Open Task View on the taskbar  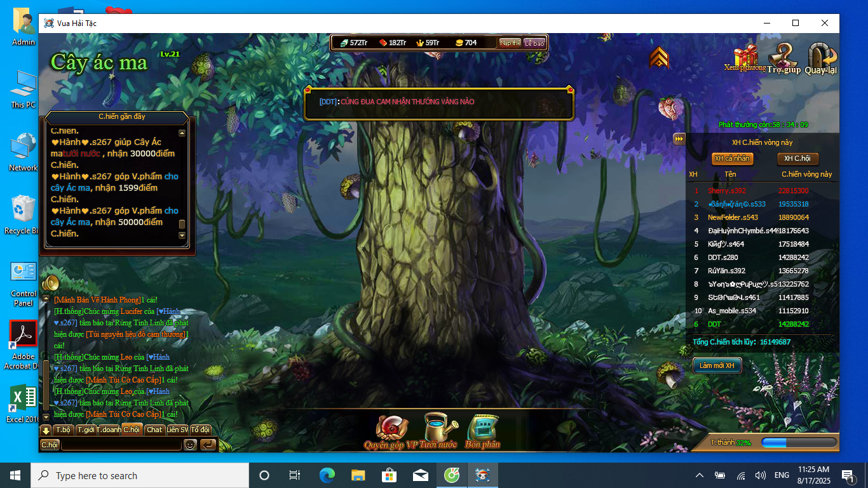[295, 475]
